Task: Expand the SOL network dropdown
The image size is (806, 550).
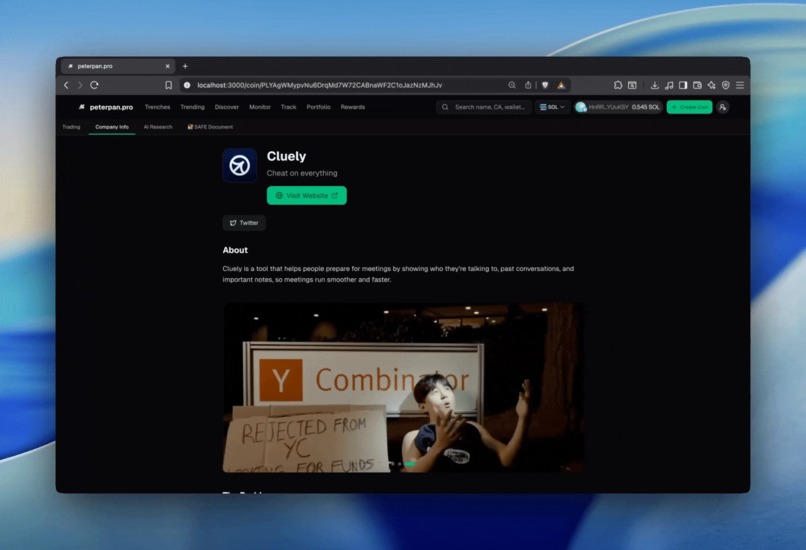Action: click(x=552, y=107)
